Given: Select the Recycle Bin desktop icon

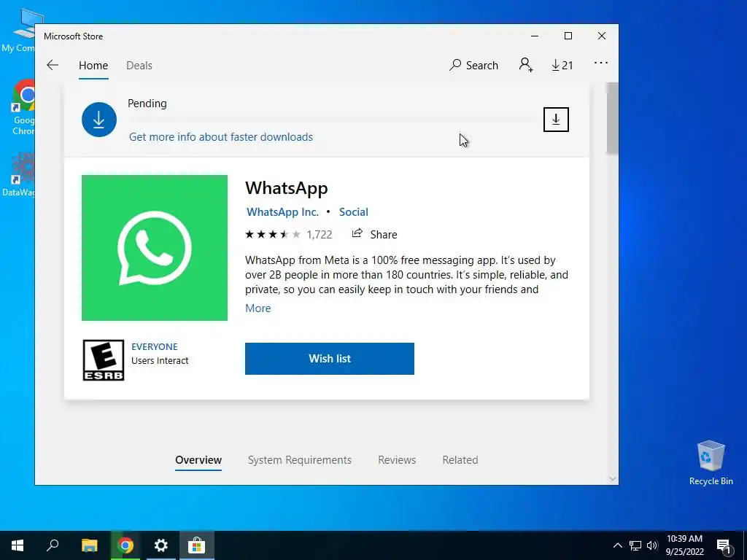Looking at the screenshot, I should click(711, 463).
